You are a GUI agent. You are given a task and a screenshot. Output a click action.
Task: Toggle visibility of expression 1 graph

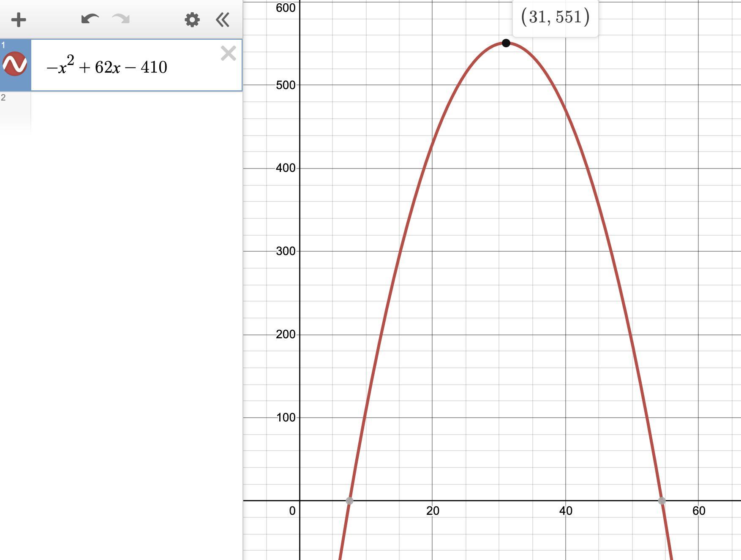tap(15, 64)
